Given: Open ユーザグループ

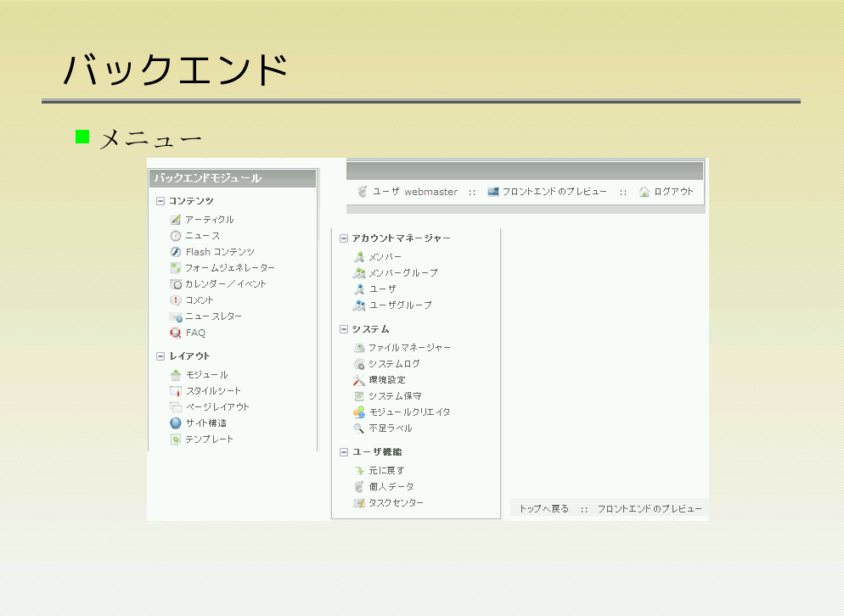Looking at the screenshot, I should [x=401, y=305].
